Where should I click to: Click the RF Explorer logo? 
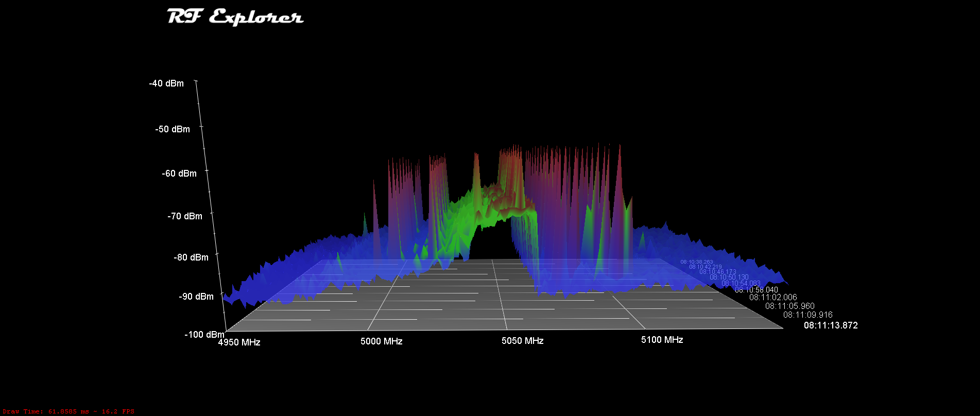[x=235, y=17]
